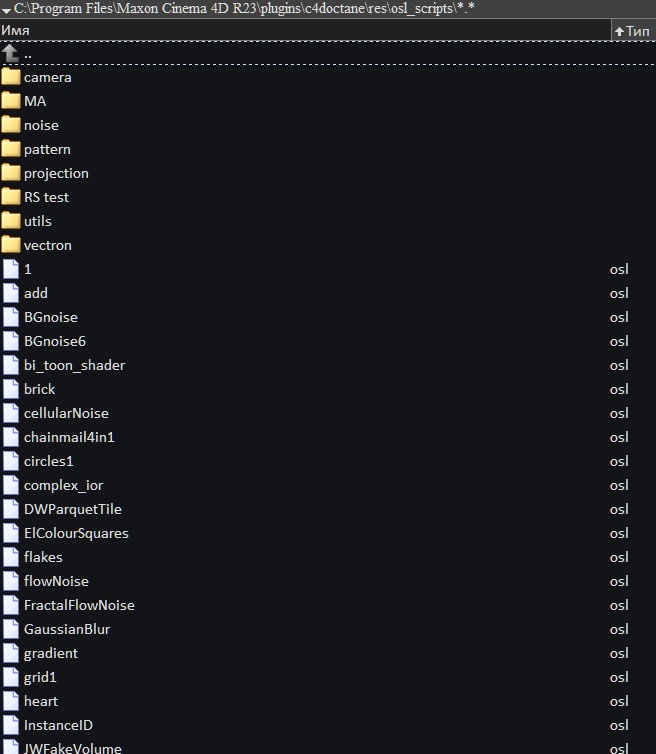Image resolution: width=656 pixels, height=754 pixels.
Task: Select the utils folder icon
Action: click(x=11, y=221)
